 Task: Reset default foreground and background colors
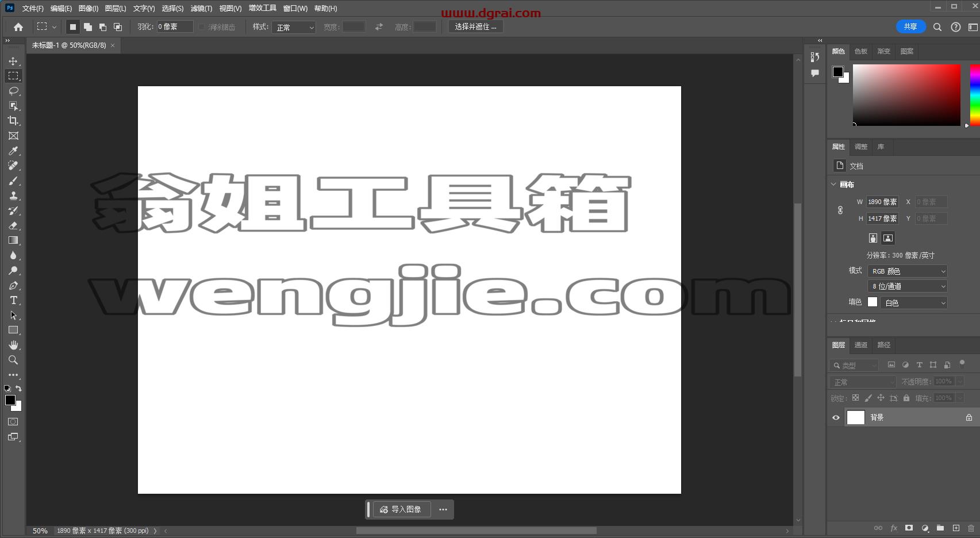[x=7, y=389]
